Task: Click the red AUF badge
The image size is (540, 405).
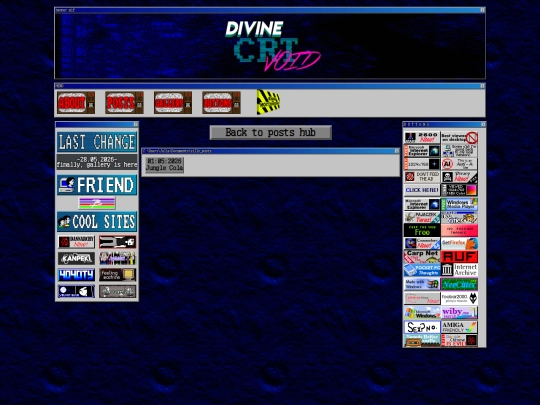Action: click(x=459, y=257)
